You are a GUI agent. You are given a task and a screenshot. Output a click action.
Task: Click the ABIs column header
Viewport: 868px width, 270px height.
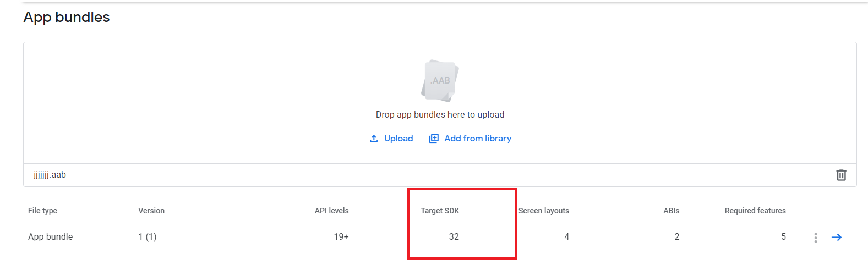point(672,211)
